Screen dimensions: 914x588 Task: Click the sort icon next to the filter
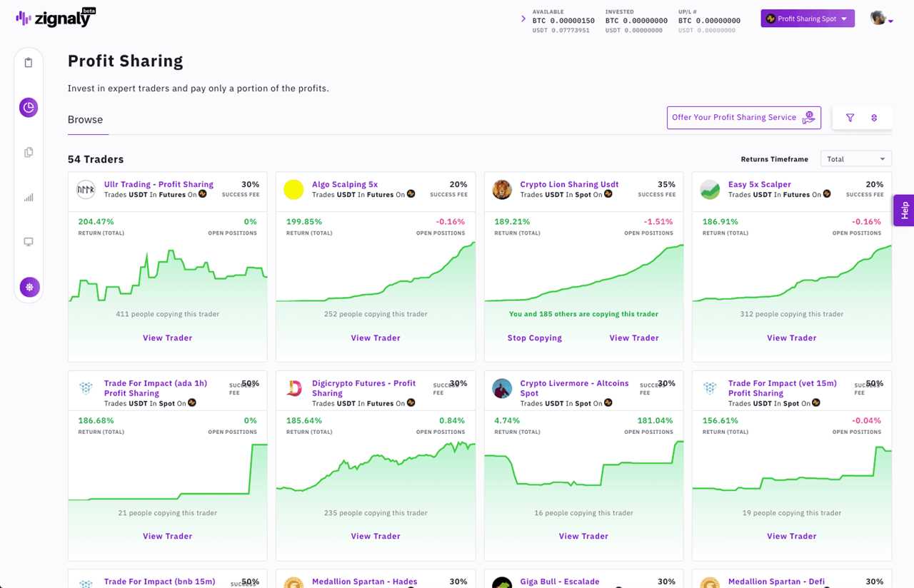[874, 117]
